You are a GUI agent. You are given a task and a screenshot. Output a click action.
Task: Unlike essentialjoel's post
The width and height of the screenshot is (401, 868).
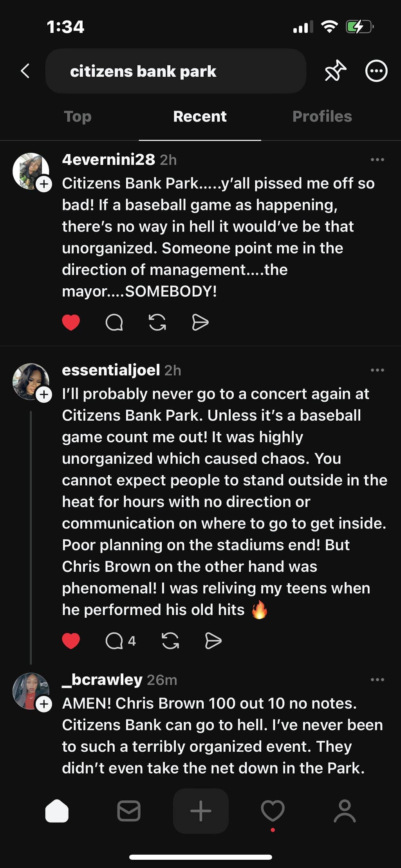coord(71,641)
